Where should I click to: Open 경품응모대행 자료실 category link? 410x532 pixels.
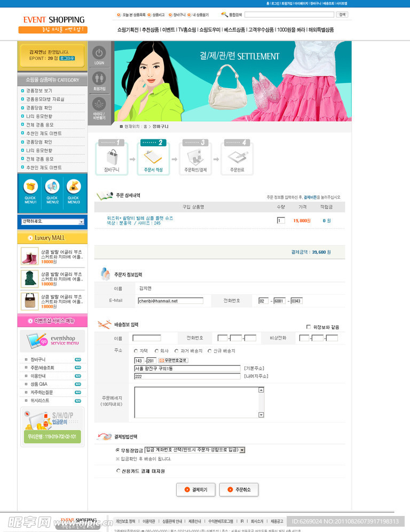pyautogui.click(x=45, y=99)
